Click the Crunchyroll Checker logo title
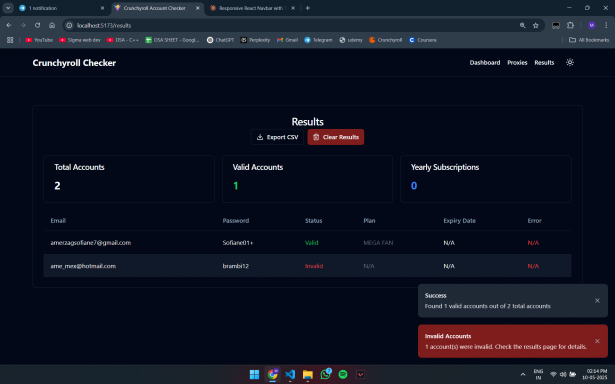Viewport: 615px width, 384px height. (x=74, y=63)
